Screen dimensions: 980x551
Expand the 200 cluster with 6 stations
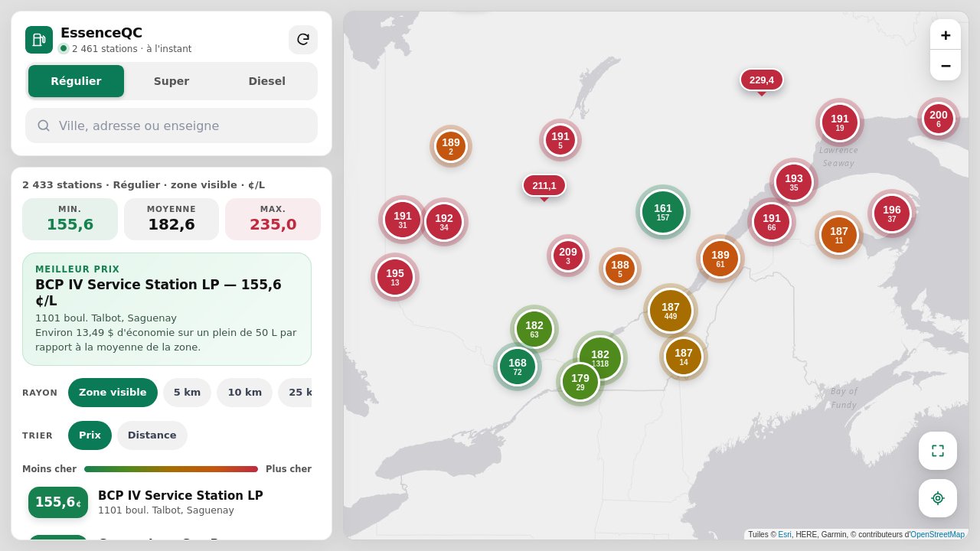click(x=939, y=119)
